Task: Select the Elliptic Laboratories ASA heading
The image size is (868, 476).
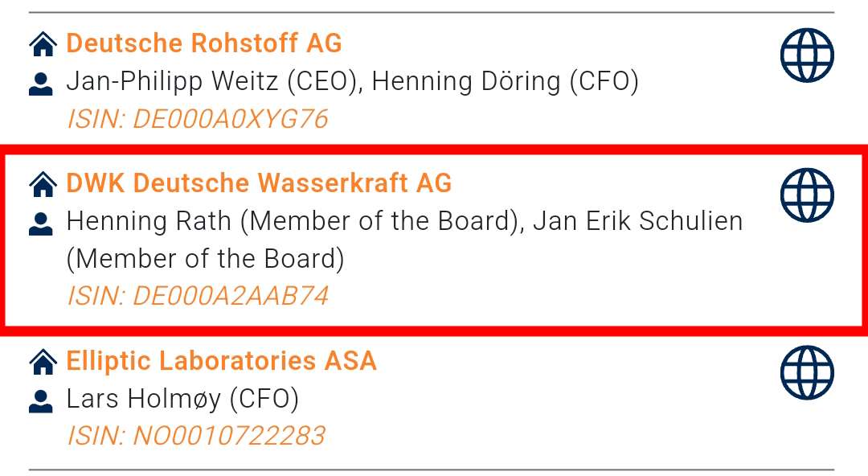Action: point(221,361)
